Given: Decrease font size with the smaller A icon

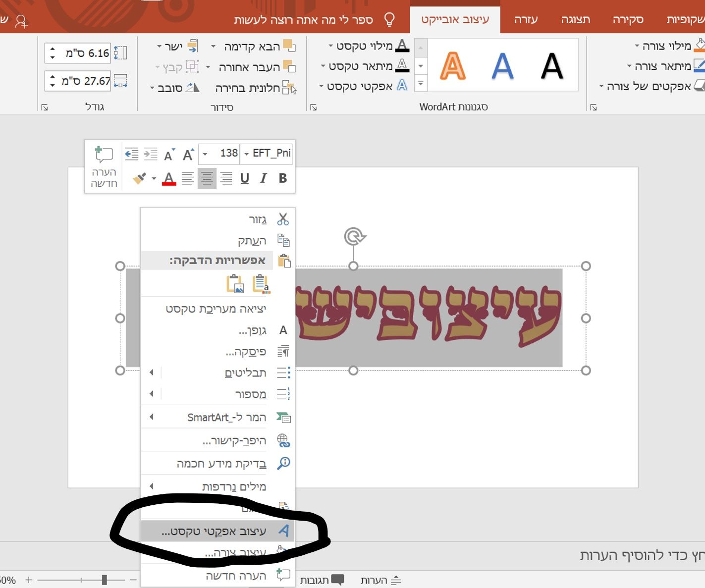Looking at the screenshot, I should (x=169, y=155).
